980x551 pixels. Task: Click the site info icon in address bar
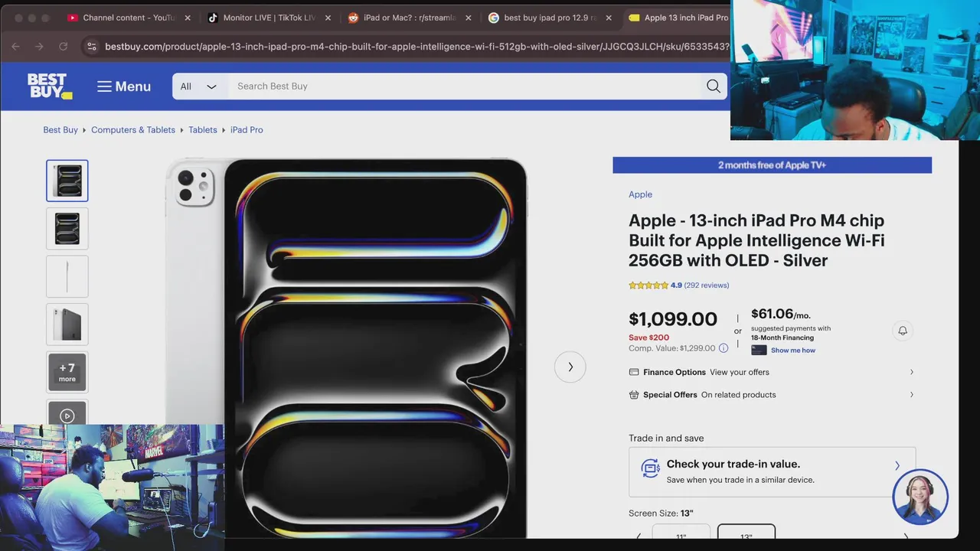point(91,47)
